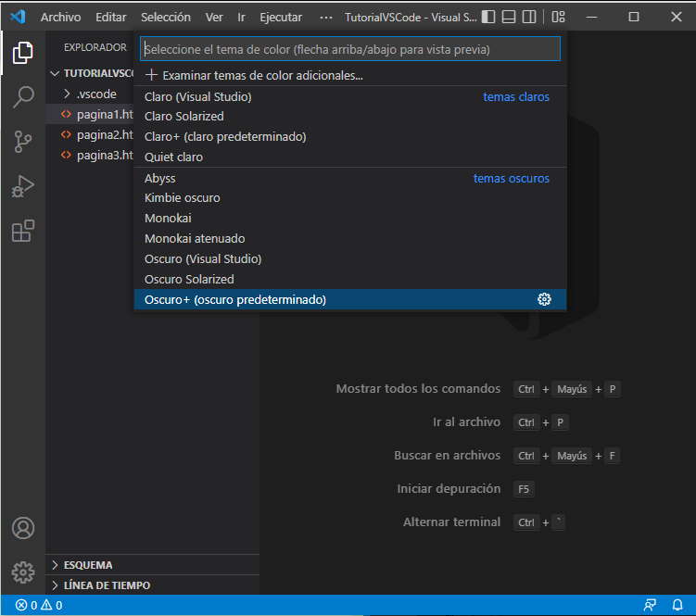Open the Ejecutar menu
The width and height of the screenshot is (696, 616).
pos(281,17)
